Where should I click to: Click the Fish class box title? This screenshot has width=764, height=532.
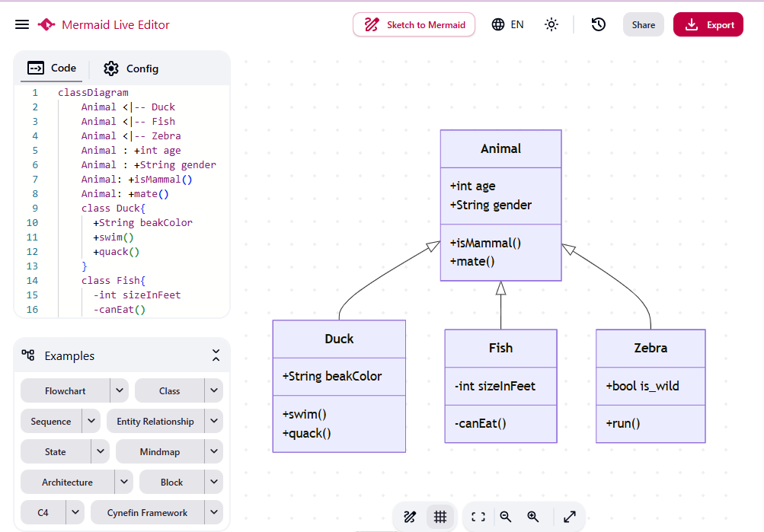500,348
